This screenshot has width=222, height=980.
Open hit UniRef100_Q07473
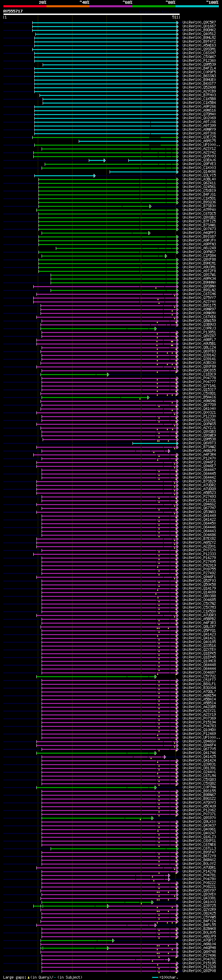click(199, 229)
